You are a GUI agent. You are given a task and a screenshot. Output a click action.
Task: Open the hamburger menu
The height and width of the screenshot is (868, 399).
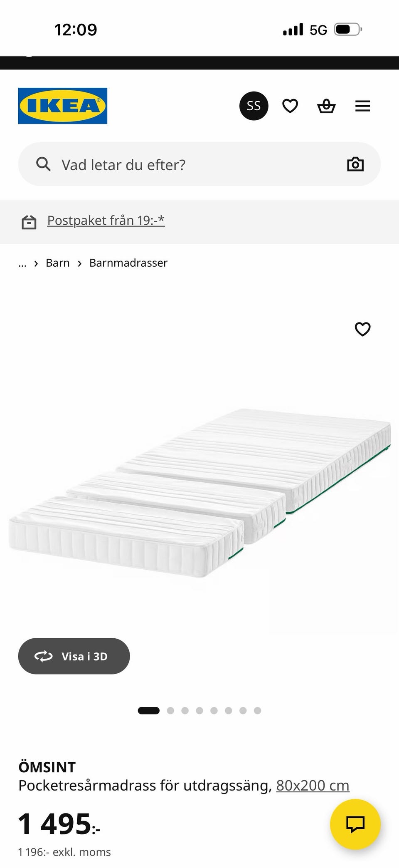[x=362, y=106]
